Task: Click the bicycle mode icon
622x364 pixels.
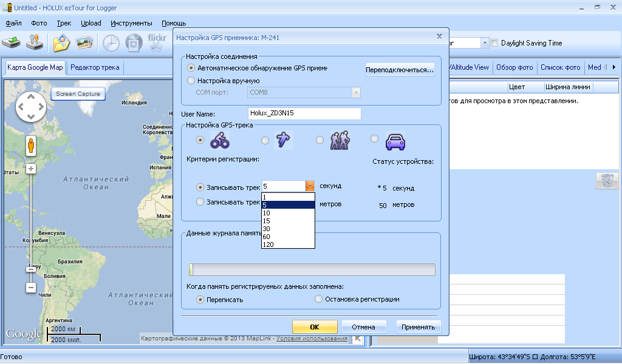Action: click(220, 141)
